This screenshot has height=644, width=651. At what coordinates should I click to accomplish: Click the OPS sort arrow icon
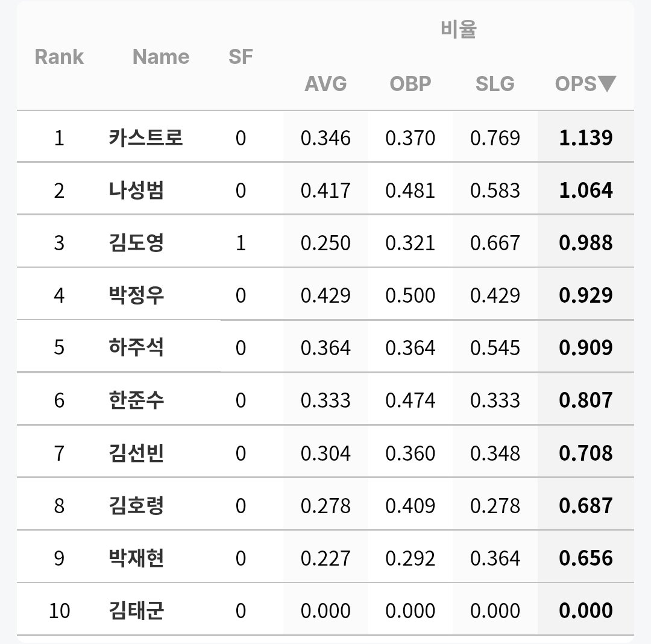tap(608, 83)
